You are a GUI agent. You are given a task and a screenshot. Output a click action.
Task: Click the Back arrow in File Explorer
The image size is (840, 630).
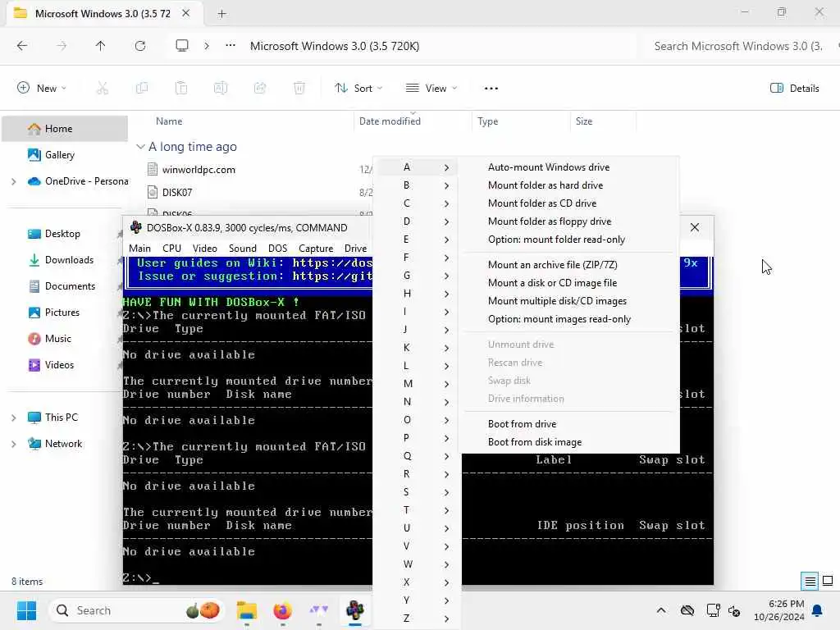coord(22,46)
